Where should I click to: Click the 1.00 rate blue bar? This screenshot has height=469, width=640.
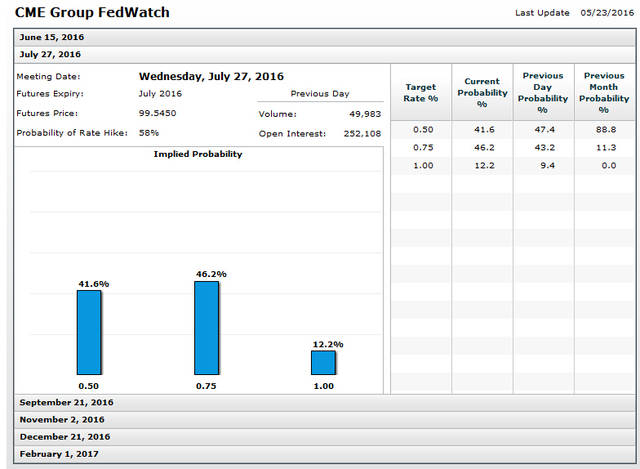(323, 362)
